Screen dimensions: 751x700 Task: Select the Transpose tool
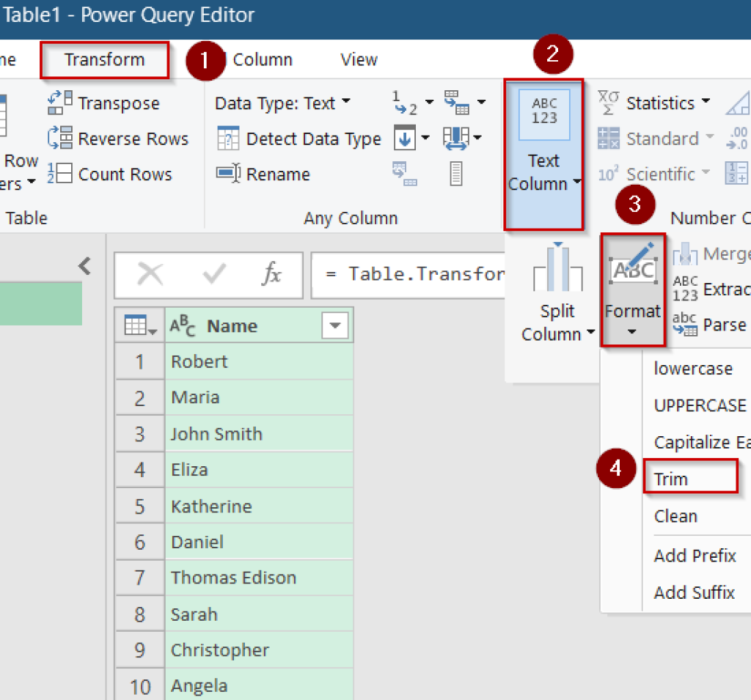click(107, 103)
